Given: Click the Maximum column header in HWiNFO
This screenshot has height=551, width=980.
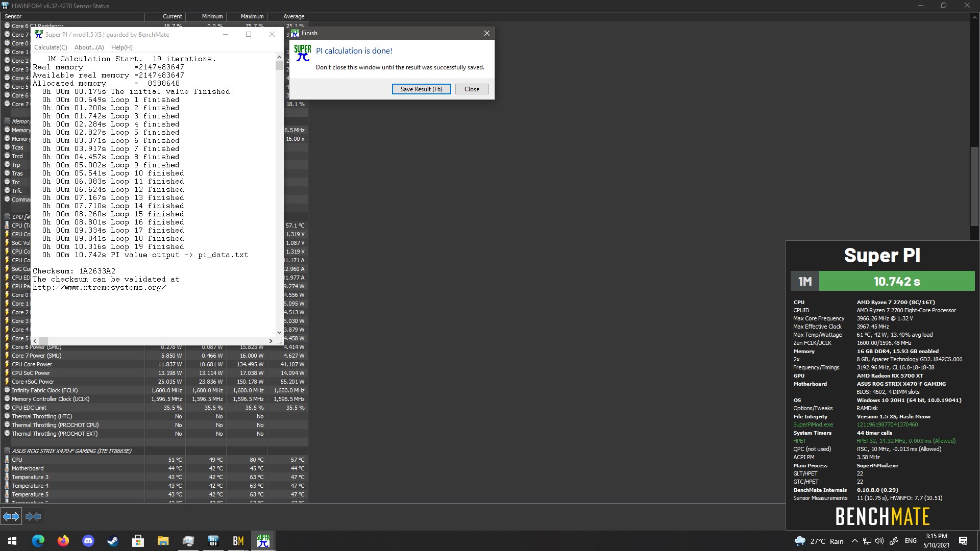Looking at the screenshot, I should pos(247,16).
